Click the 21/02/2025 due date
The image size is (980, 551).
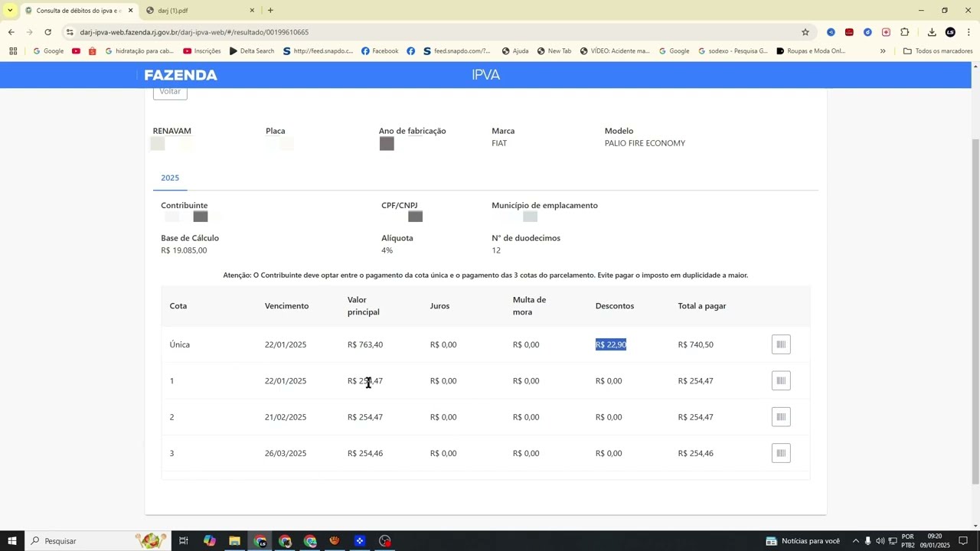[286, 417]
